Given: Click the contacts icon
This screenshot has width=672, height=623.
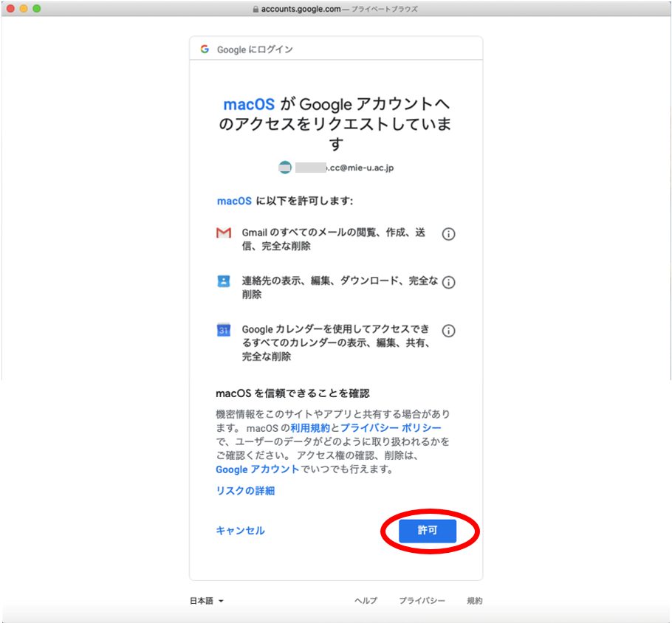Looking at the screenshot, I should click(224, 281).
